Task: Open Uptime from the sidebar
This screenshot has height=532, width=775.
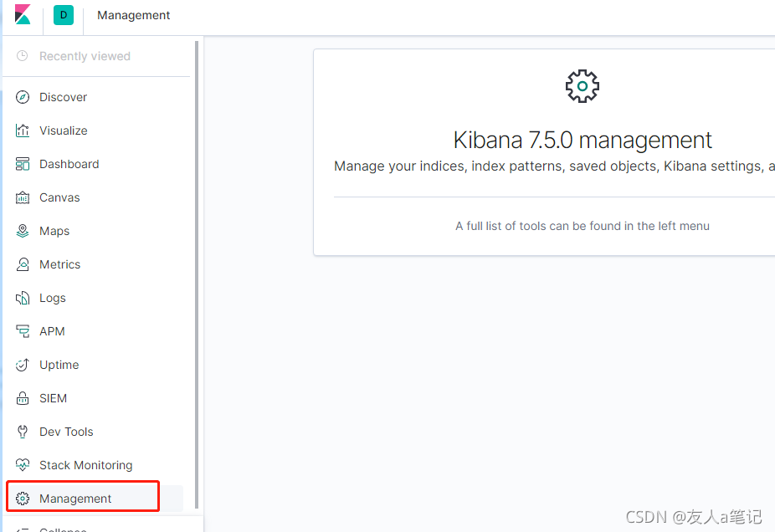Action: 59,365
